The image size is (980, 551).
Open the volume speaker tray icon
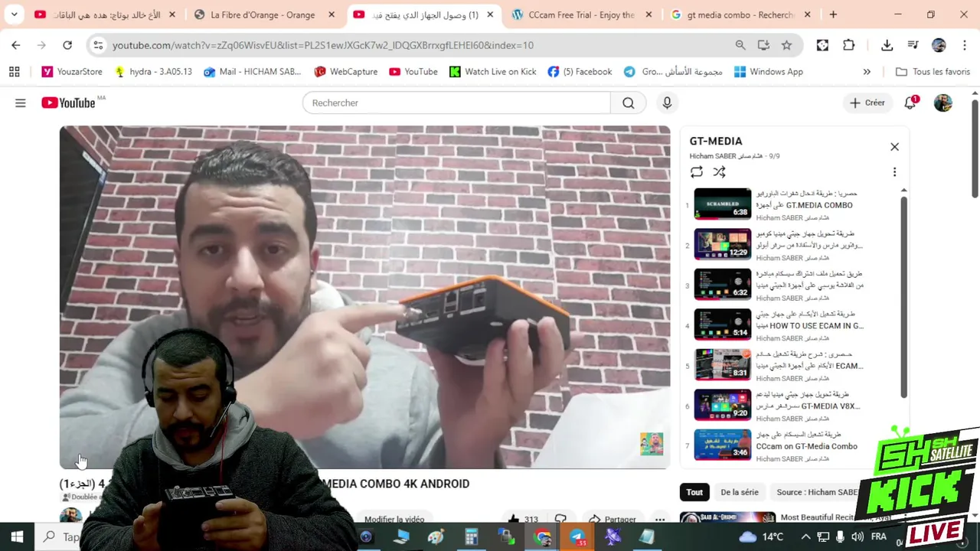857,537
